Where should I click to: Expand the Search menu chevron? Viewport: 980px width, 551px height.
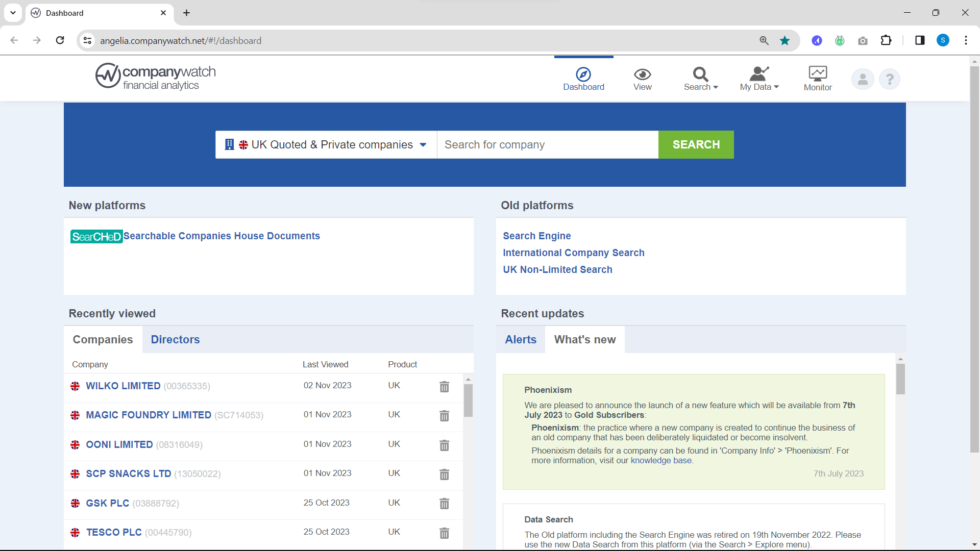click(715, 87)
